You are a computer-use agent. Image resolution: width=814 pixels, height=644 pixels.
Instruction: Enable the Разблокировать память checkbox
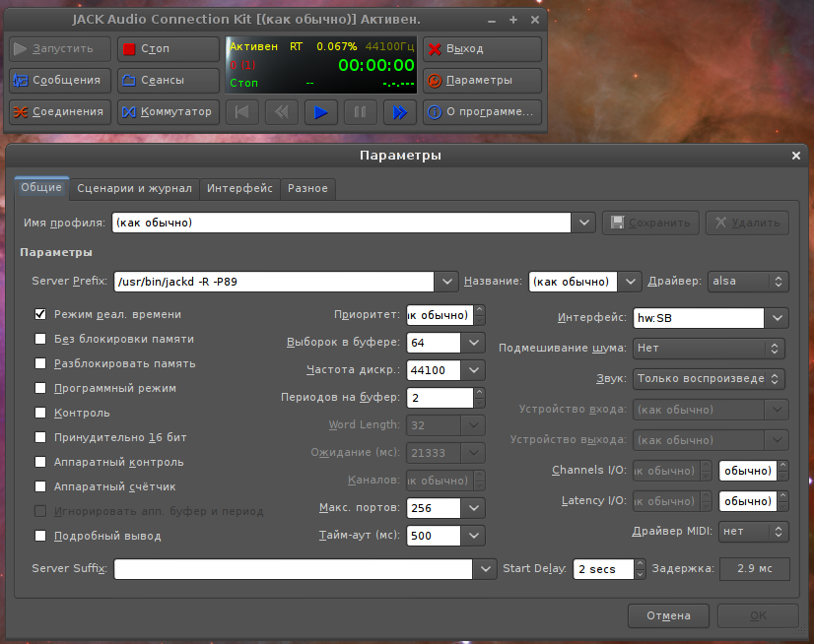coord(40,364)
